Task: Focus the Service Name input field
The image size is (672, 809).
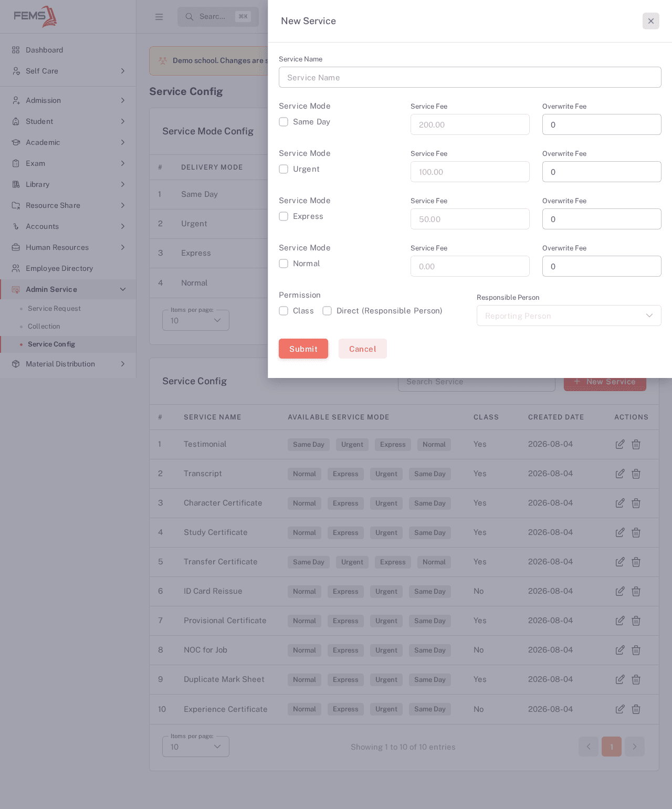Action: [470, 77]
